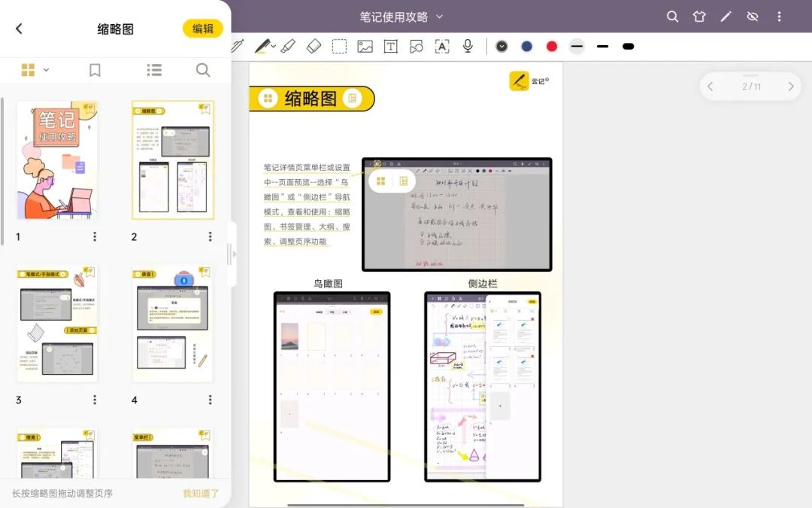Screen dimensions: 812x508
Task: Tap the 编辑 button to edit thumbnails
Action: 203,29
